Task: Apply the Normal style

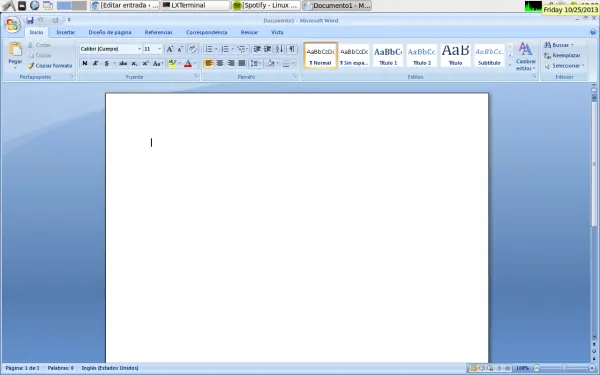Action: (320, 55)
